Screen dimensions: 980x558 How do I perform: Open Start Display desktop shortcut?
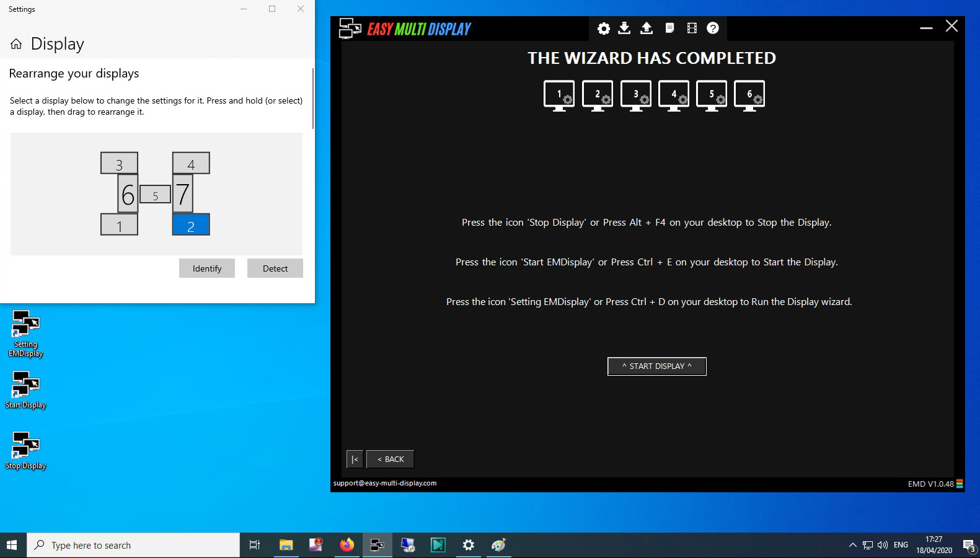(x=25, y=390)
